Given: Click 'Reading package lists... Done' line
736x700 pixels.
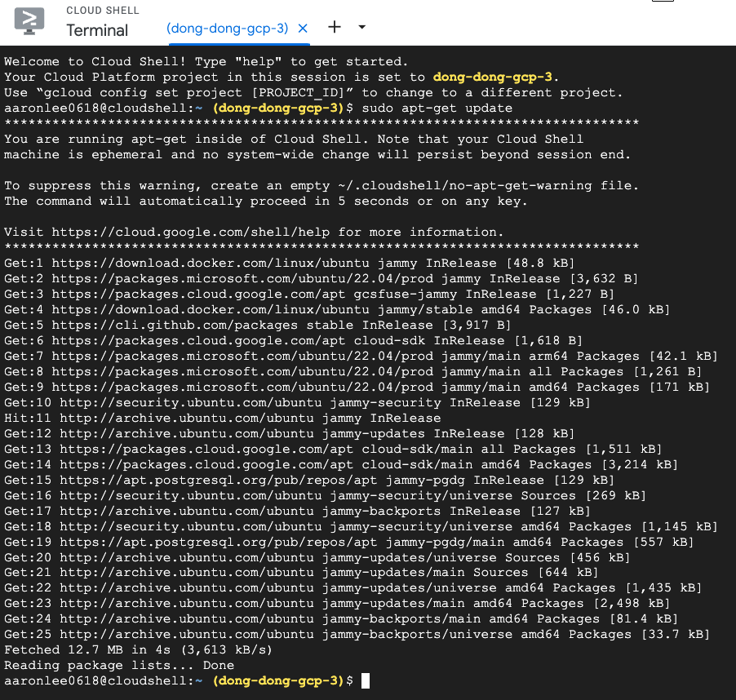Looking at the screenshot, I should (119, 665).
